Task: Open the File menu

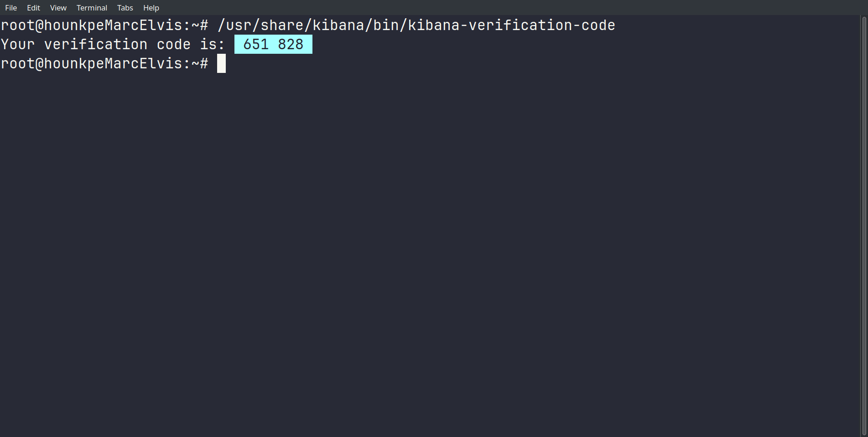Action: [x=11, y=8]
